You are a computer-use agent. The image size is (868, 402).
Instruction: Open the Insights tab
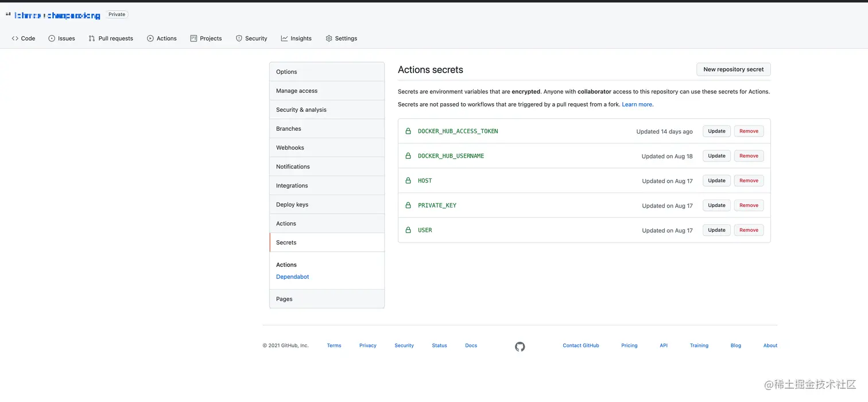(x=296, y=38)
